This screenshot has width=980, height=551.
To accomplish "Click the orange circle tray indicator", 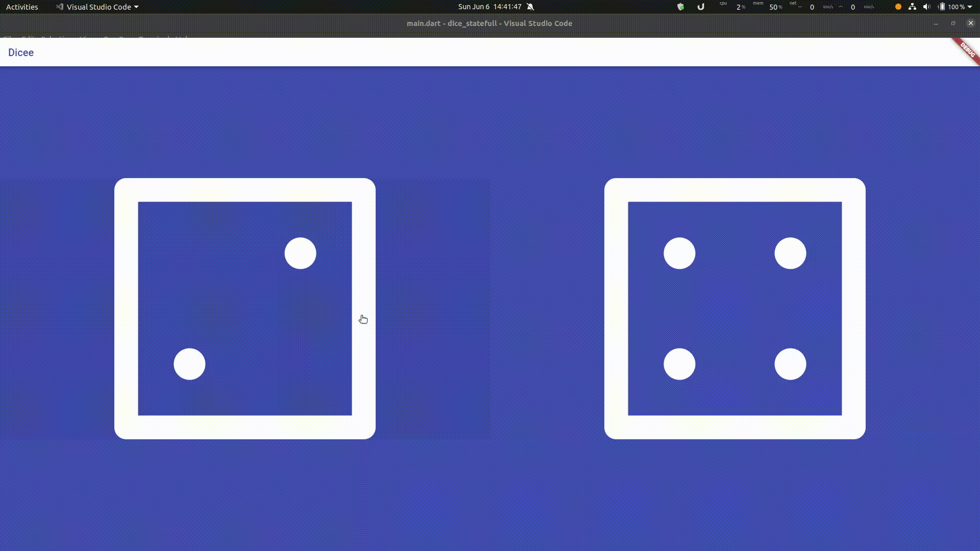I will (898, 7).
